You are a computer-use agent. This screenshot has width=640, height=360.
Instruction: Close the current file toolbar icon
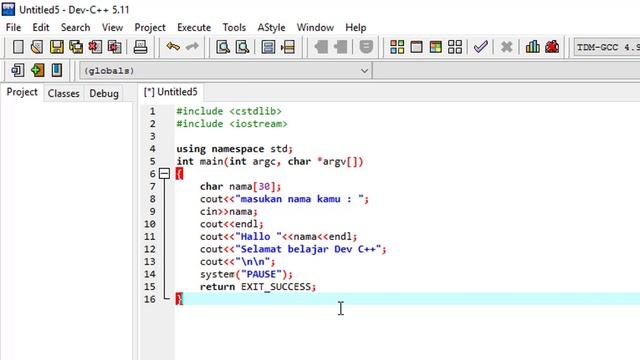95,47
